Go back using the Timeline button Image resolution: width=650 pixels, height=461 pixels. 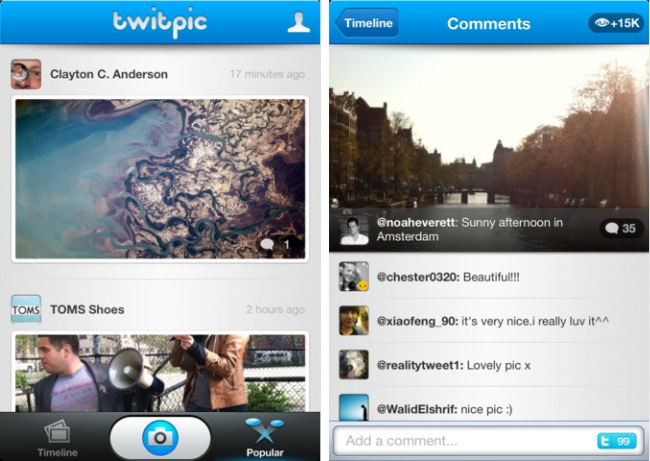point(367,23)
